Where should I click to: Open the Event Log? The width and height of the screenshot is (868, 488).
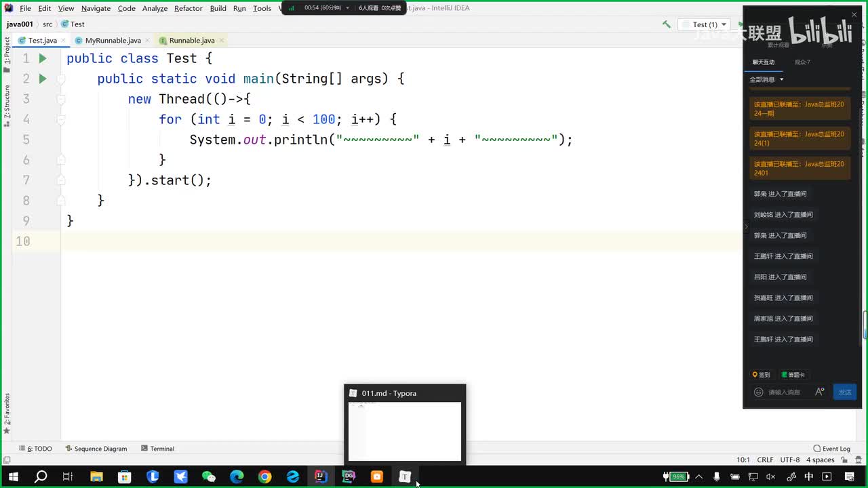(x=831, y=449)
